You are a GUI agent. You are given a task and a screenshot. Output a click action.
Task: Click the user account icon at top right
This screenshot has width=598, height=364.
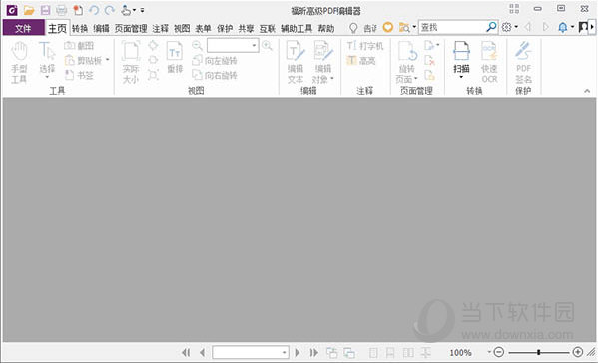click(x=583, y=27)
